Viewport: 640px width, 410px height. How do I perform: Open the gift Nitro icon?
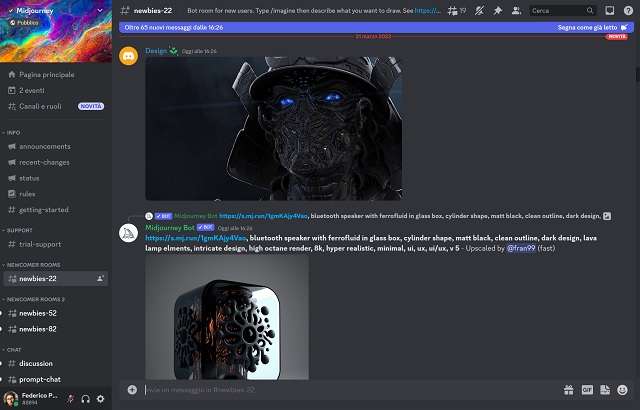[x=569, y=390]
